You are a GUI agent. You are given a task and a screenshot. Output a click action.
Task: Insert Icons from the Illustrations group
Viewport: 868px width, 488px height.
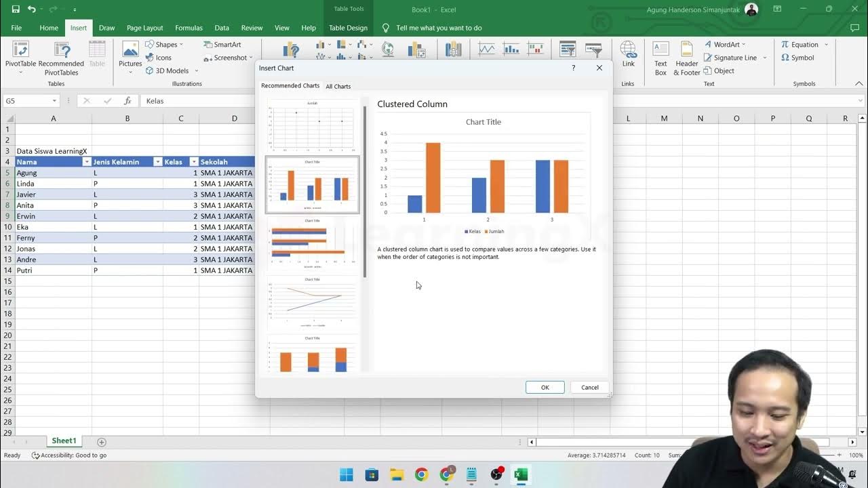(x=159, y=58)
